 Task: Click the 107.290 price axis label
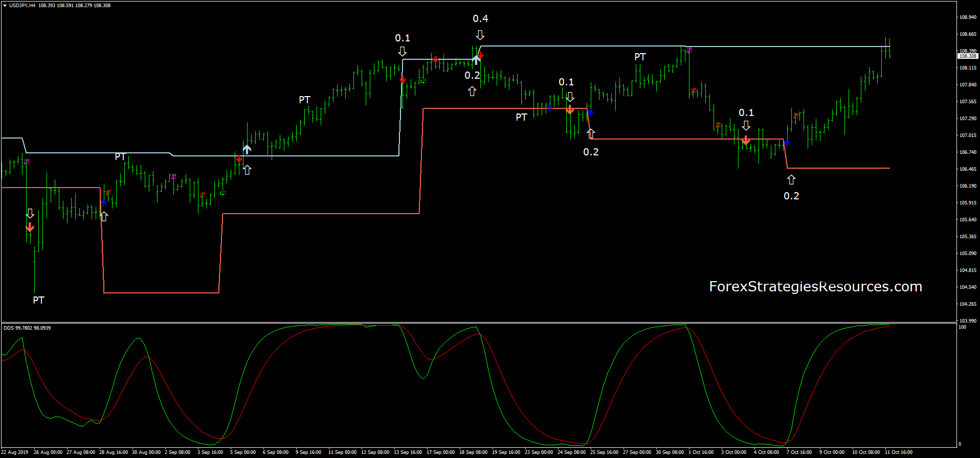(968, 119)
